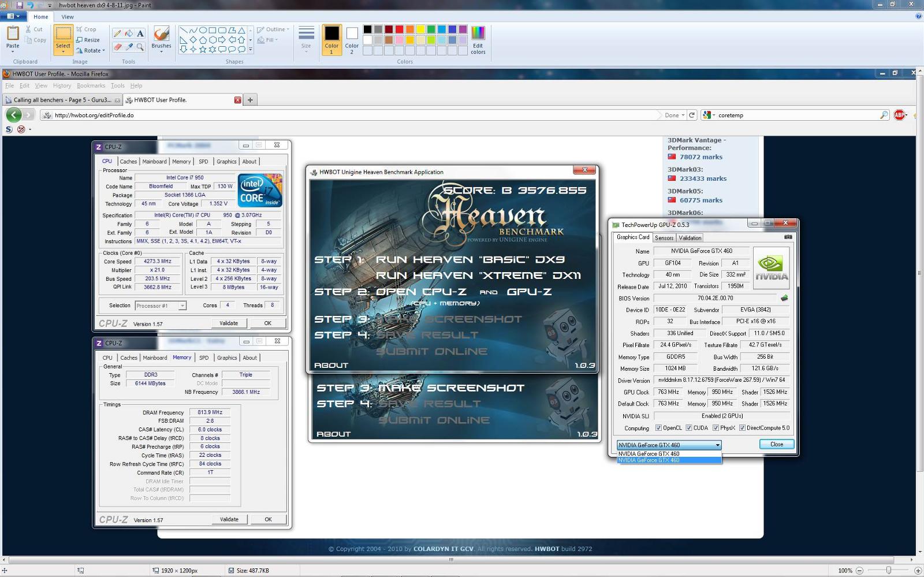Activate Color 1 foreground selector

coord(331,40)
